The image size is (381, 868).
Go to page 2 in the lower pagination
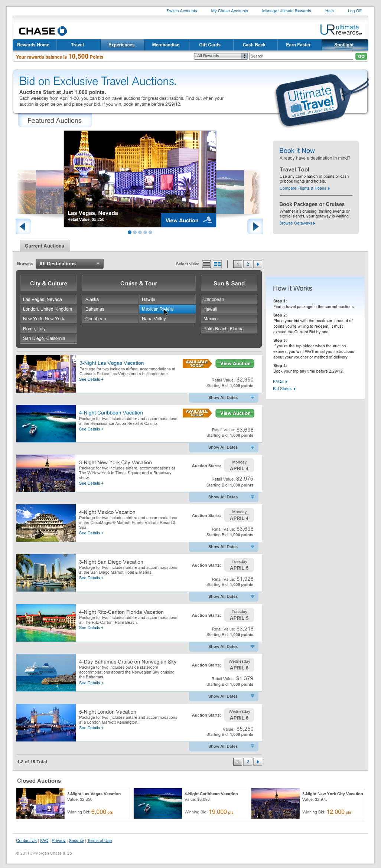[x=248, y=762]
